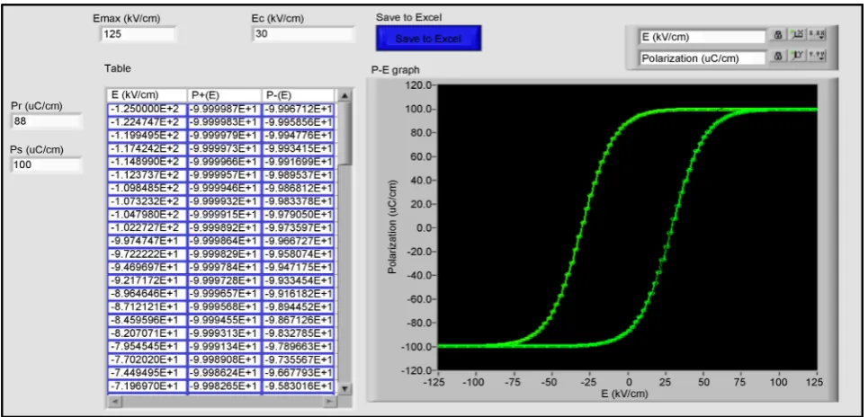
Task: Open X axis format menu
Action: (817, 35)
